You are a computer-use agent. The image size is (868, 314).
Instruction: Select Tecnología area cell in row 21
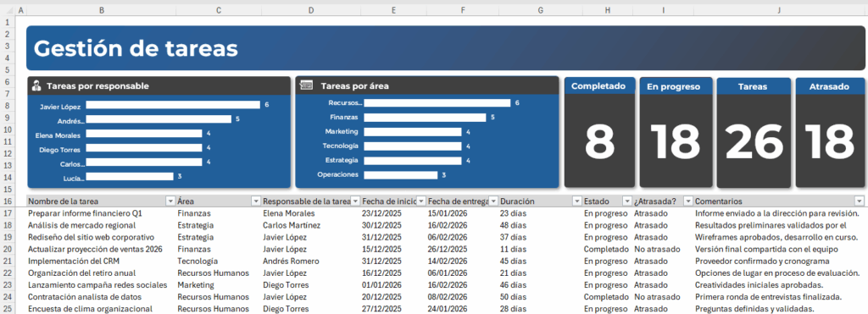219,261
